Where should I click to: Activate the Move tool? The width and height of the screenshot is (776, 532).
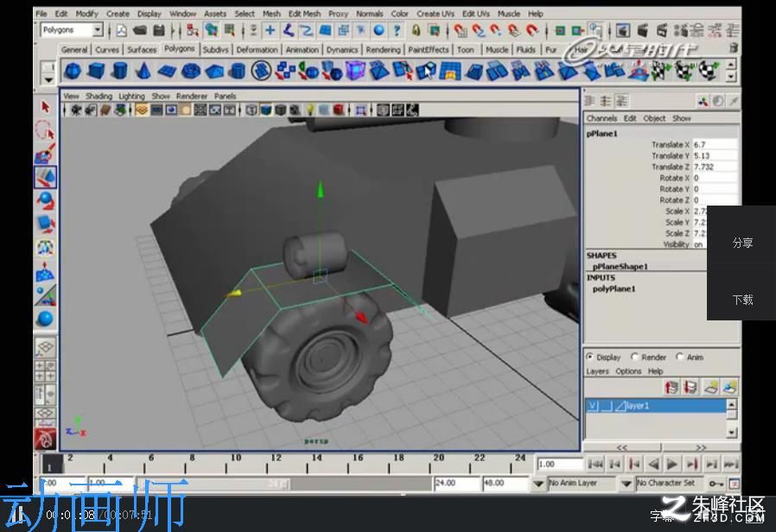tap(46, 177)
